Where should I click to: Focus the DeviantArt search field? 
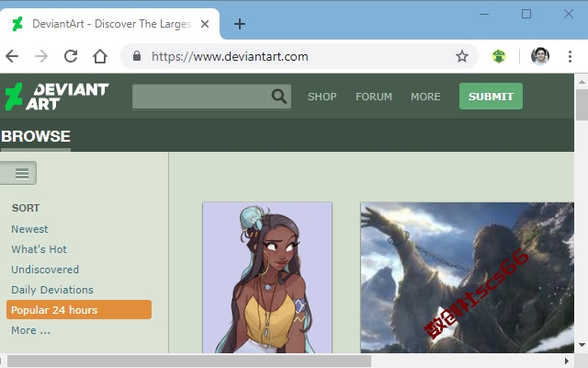211,97
